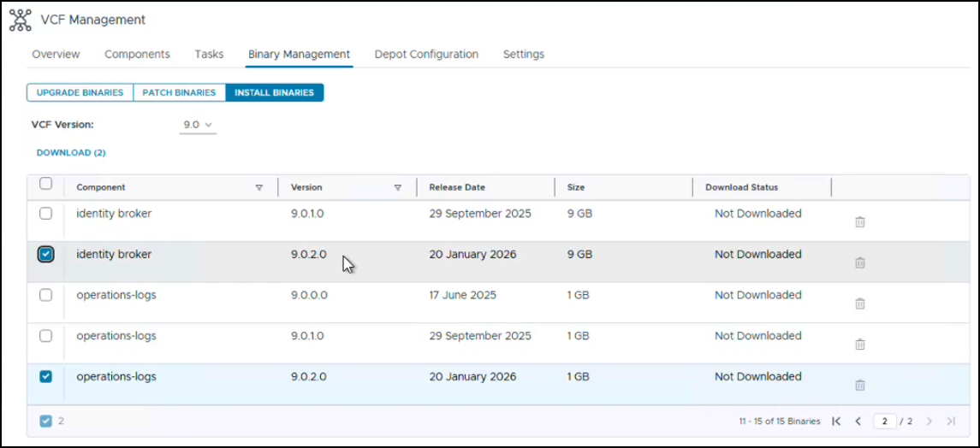Viewport: 980px width, 448px height.
Task: Open the Overview tab
Action: 56,54
